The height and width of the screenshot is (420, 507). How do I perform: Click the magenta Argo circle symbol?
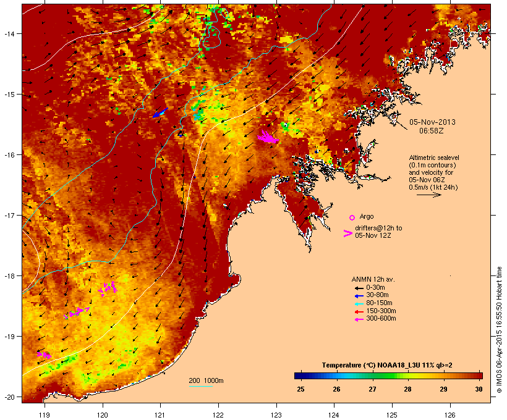[352, 218]
